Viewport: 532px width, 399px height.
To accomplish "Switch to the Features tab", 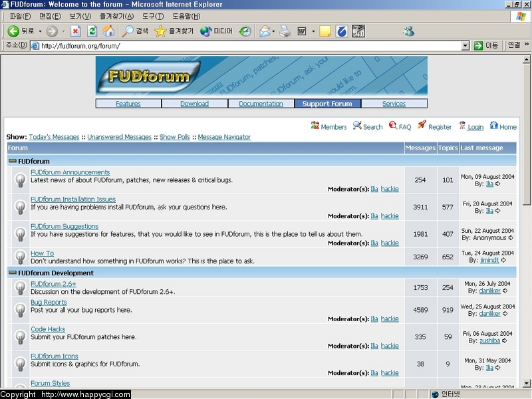I will click(x=128, y=104).
